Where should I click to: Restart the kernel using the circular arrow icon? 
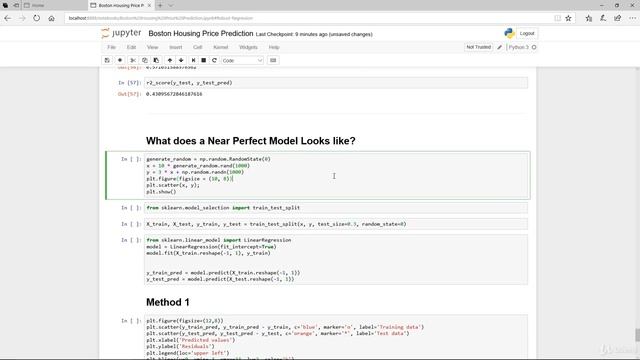click(x=214, y=60)
